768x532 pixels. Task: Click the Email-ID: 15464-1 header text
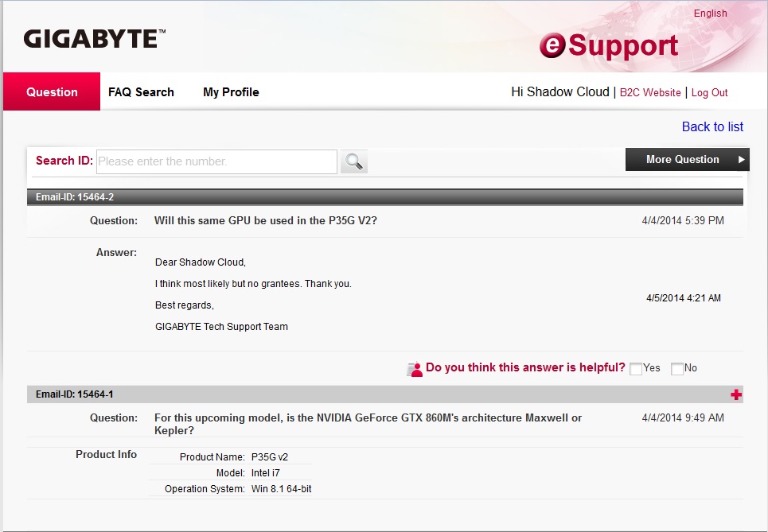75,394
